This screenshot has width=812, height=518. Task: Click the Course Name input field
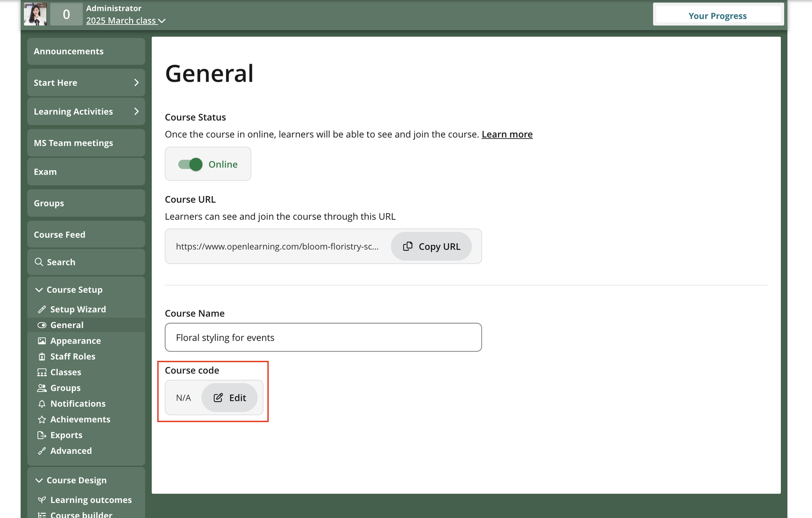[323, 337]
